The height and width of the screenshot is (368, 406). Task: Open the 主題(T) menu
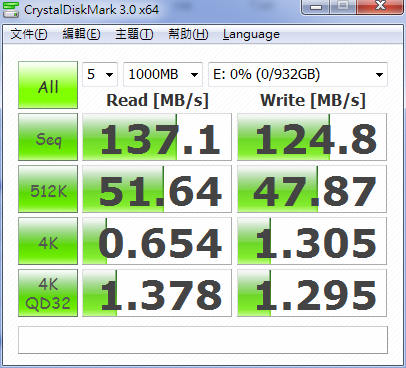click(x=134, y=34)
